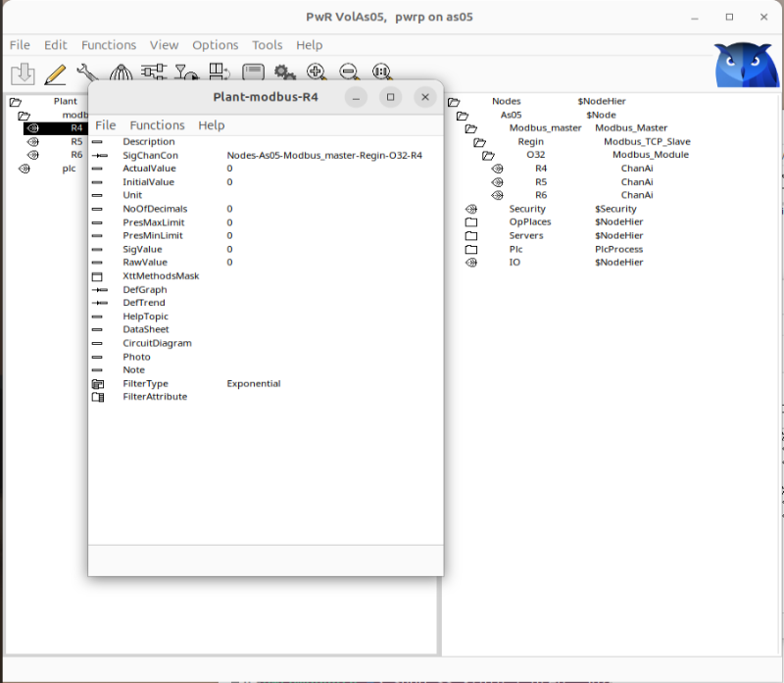Select the NoOfDecimals attribute
The width and height of the screenshot is (784, 683).
(155, 209)
